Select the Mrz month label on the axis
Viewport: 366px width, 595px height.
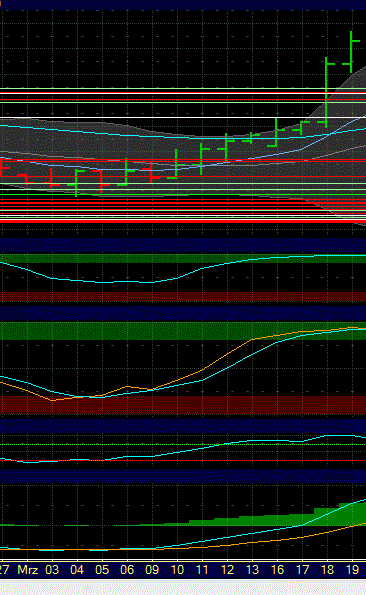28,570
